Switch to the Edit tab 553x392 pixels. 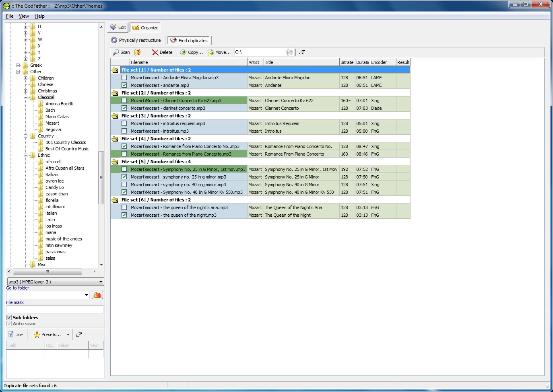(118, 27)
